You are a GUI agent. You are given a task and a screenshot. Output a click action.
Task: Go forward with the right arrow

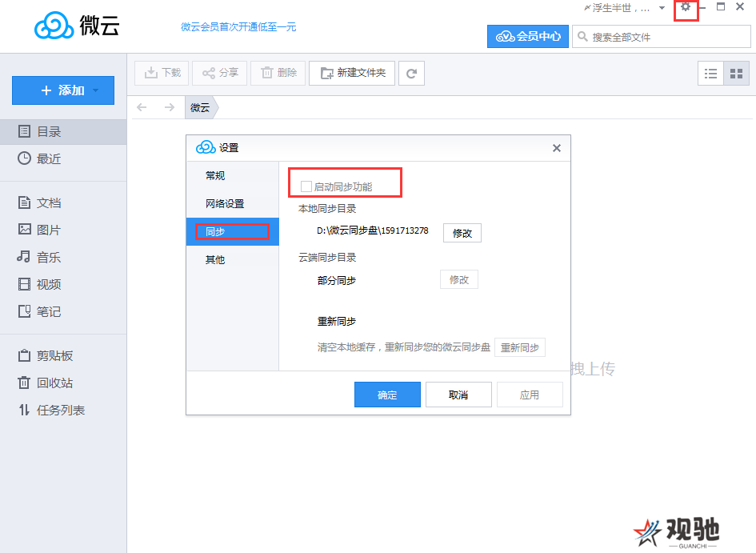coord(170,107)
